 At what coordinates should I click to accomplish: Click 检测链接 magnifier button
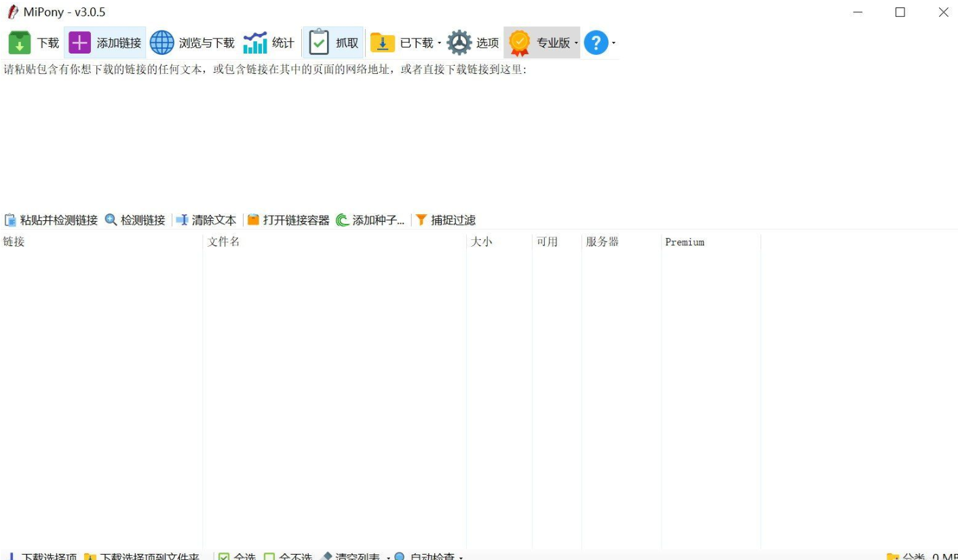(135, 220)
